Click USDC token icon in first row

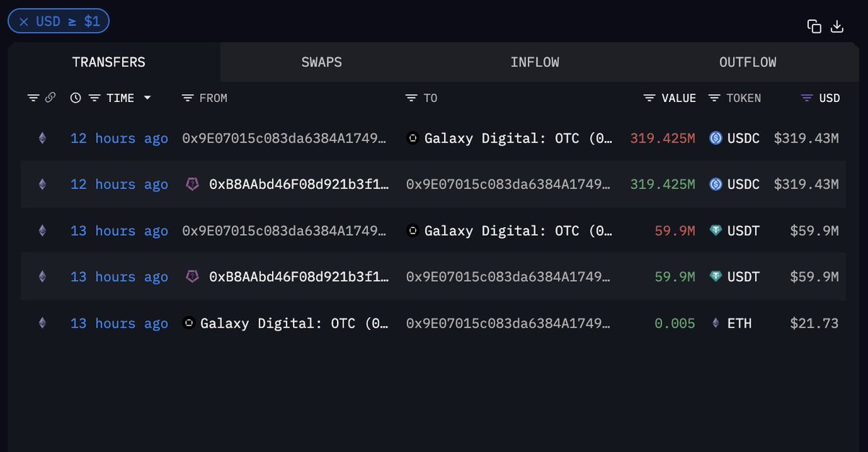(716, 138)
